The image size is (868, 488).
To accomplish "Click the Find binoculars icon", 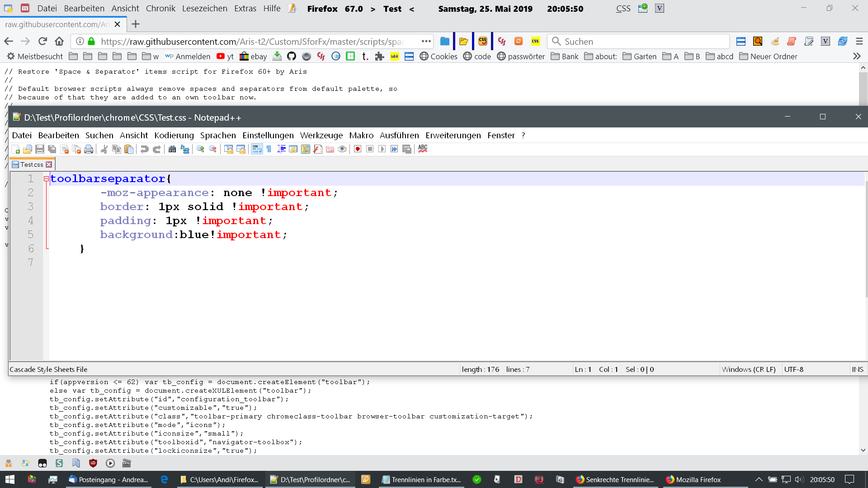I will (x=172, y=149).
